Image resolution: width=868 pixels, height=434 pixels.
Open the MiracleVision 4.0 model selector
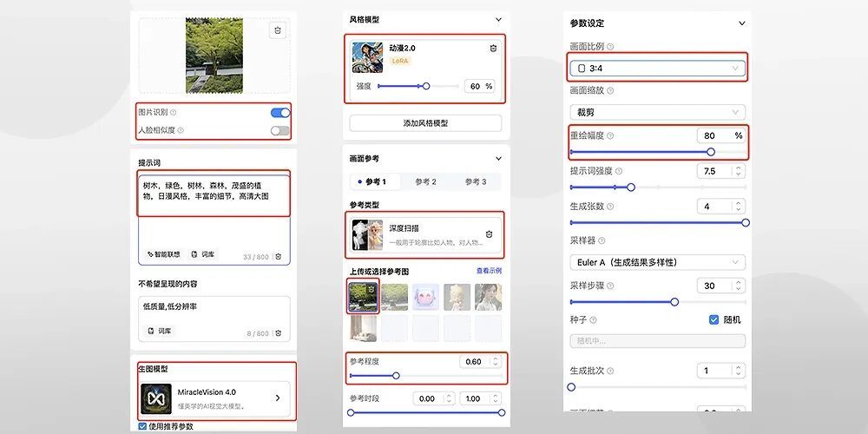[x=216, y=398]
